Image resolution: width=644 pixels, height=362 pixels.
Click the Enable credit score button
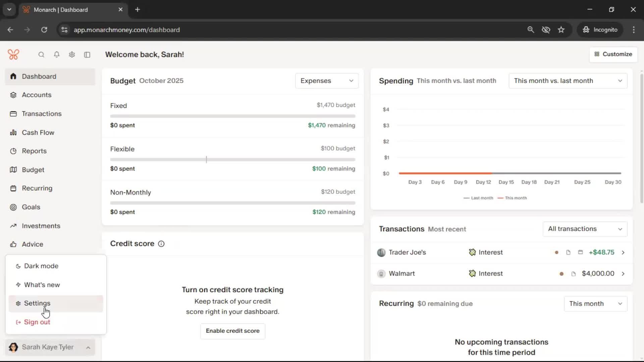[232, 331]
